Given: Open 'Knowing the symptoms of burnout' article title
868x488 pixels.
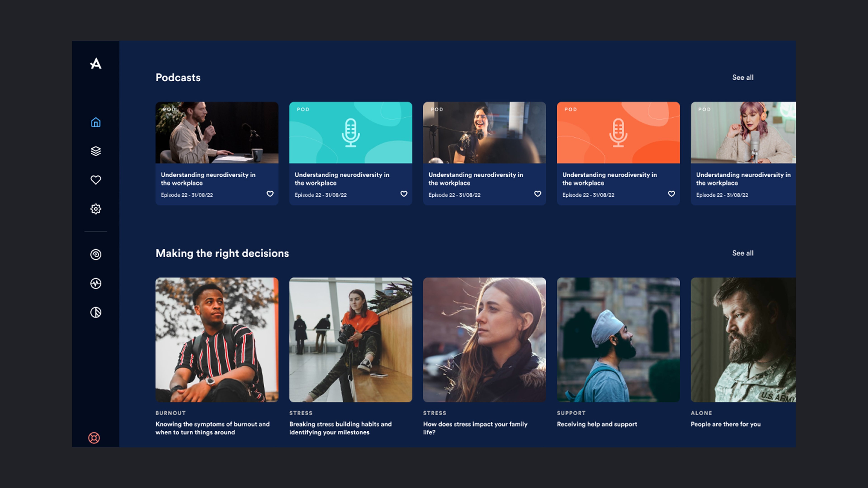Looking at the screenshot, I should 212,428.
